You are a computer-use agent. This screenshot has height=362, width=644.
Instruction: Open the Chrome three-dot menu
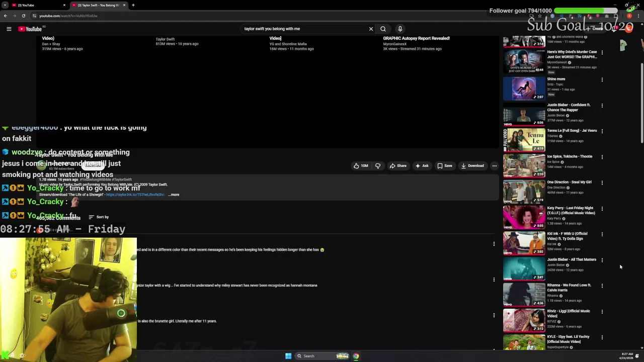click(638, 16)
